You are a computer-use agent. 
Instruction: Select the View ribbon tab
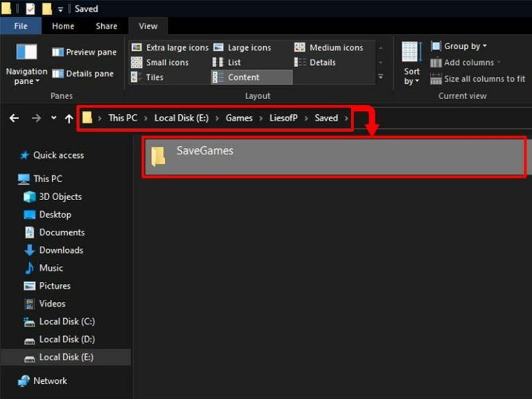pyautogui.click(x=148, y=26)
